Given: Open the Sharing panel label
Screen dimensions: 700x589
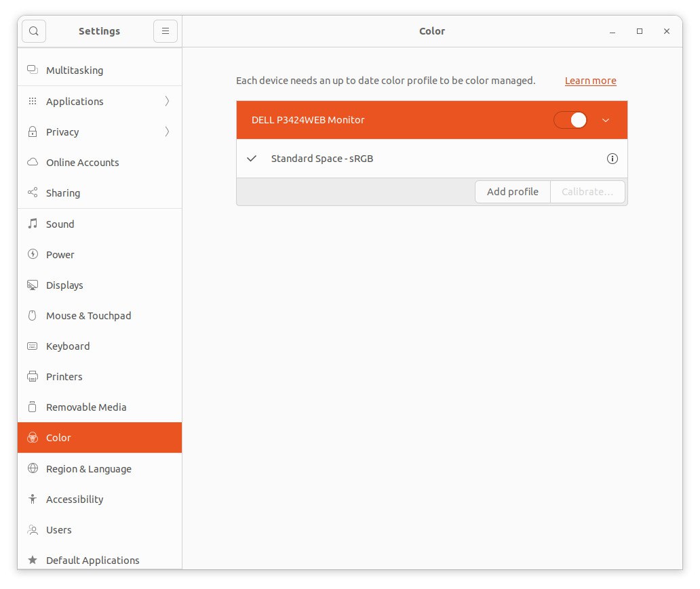Looking at the screenshot, I should pyautogui.click(x=63, y=193).
